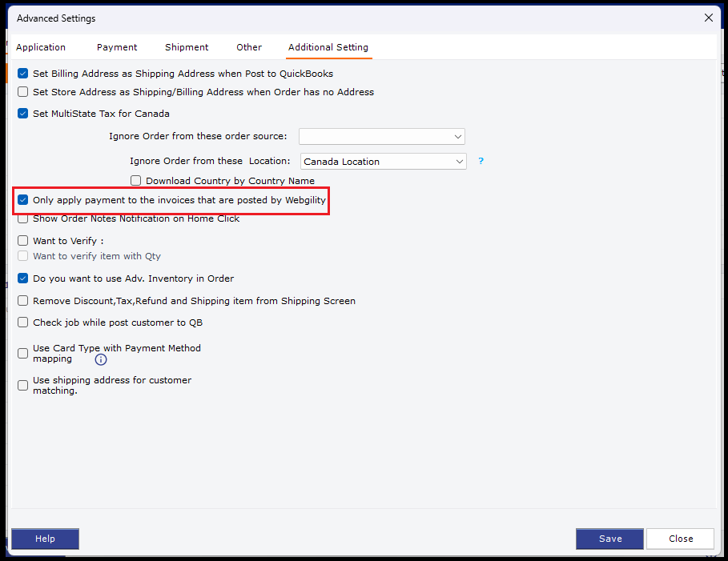The image size is (728, 561).
Task: Enable Remove Discount,Tax,Refund and Shipping item option
Action: tap(22, 301)
